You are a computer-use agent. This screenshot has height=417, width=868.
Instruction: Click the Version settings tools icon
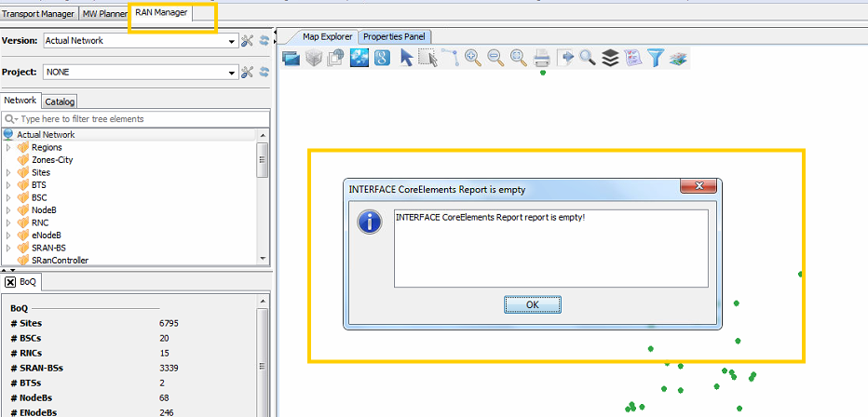pyautogui.click(x=248, y=41)
